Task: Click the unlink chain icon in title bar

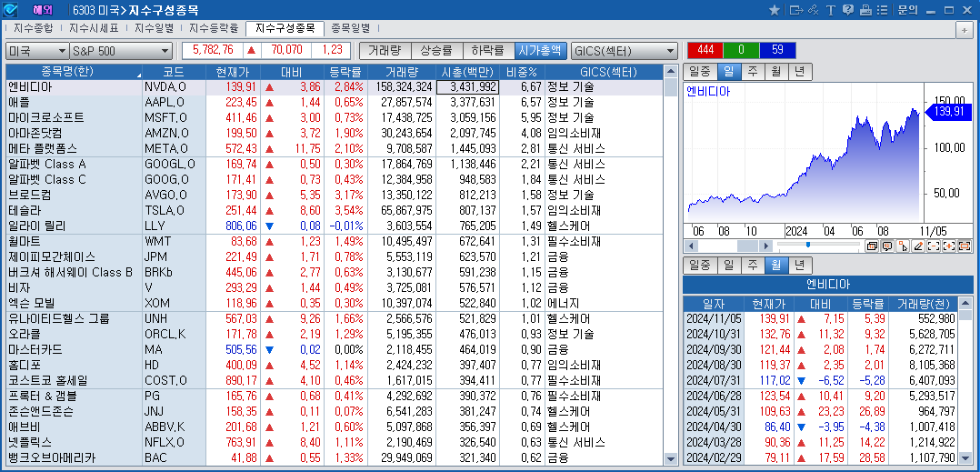Action: (x=813, y=9)
